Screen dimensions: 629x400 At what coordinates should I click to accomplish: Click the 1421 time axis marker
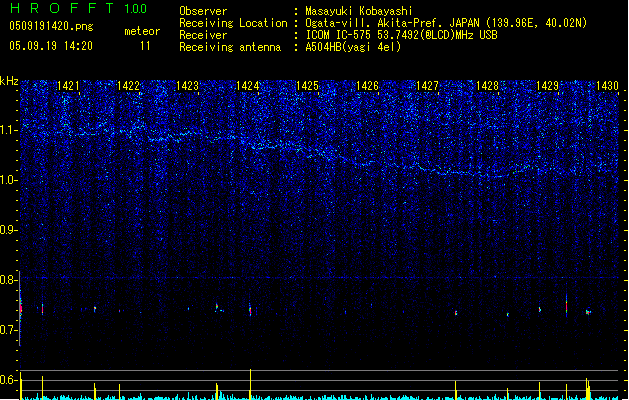(x=68, y=86)
